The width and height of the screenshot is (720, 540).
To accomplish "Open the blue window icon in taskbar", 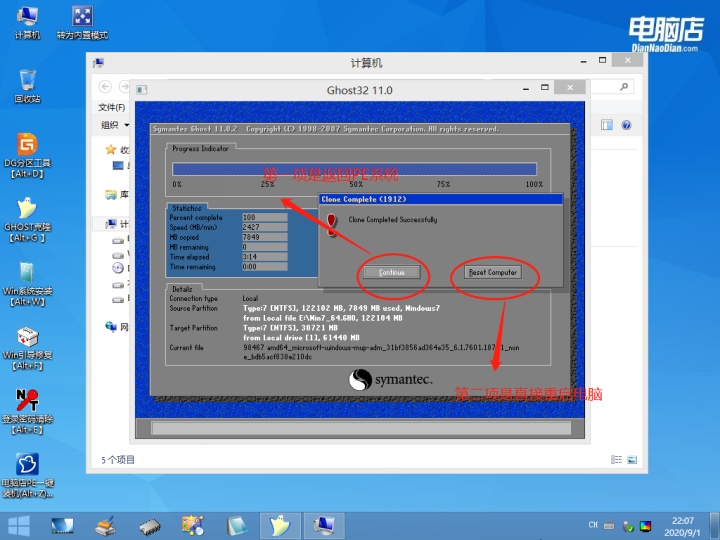I will click(236, 526).
